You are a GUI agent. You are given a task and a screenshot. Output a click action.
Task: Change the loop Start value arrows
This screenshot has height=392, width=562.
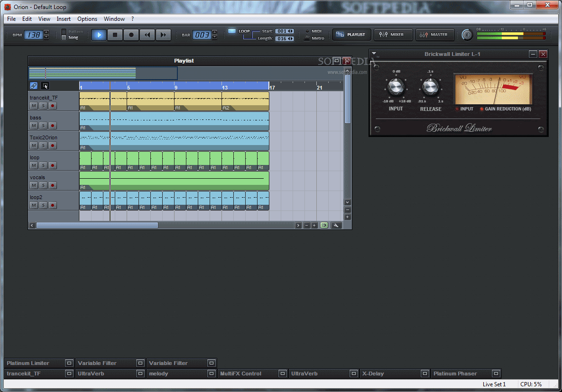pos(291,31)
